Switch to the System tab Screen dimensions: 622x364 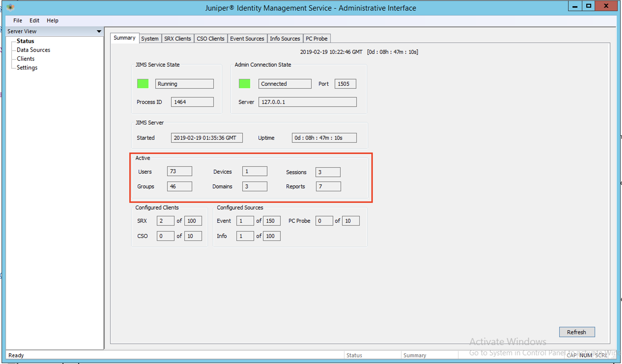[150, 39]
